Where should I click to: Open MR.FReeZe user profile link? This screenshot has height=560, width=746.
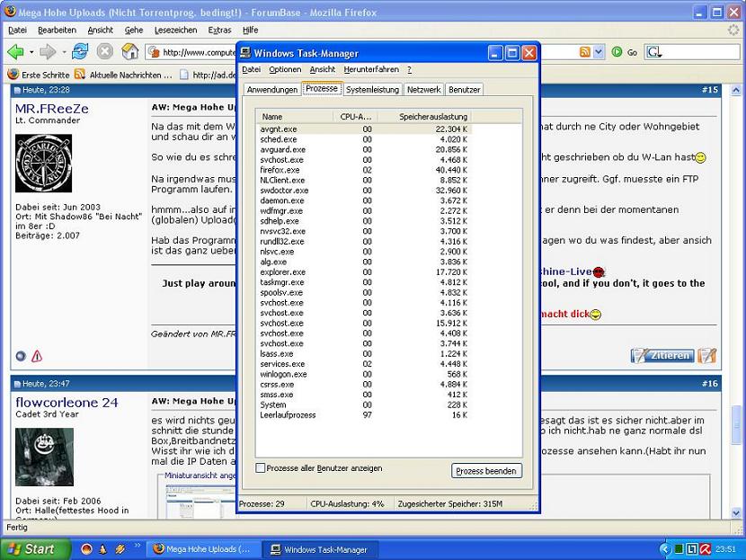click(52, 109)
